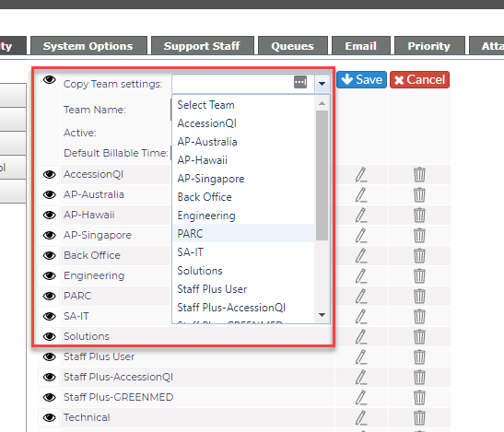Toggle visibility eye for PARC team row
This screenshot has height=432, width=504.
point(49,296)
